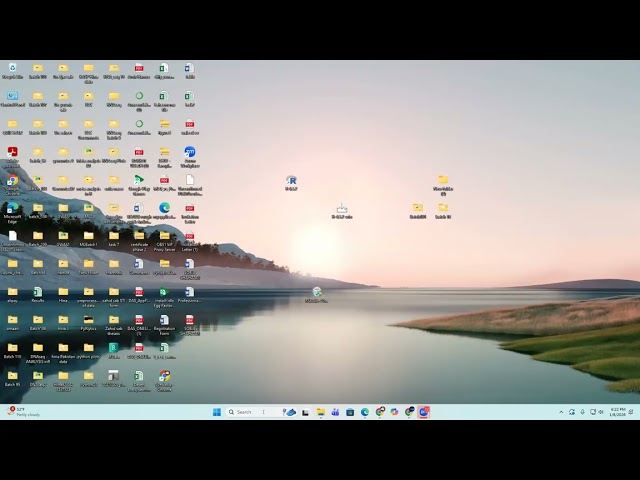Image resolution: width=640 pixels, height=480 pixels.
Task: Open the Recycle Bin desktop icon
Action: [12, 69]
